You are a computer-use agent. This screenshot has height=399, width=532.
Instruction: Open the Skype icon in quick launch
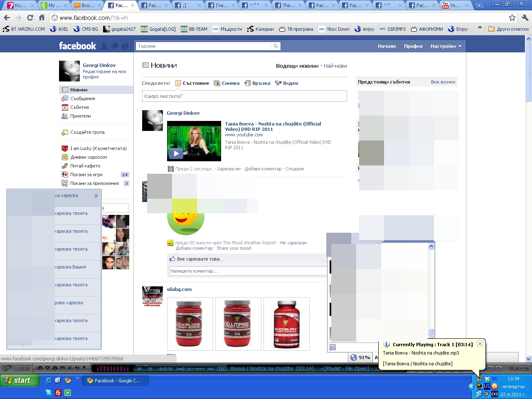pos(48,392)
